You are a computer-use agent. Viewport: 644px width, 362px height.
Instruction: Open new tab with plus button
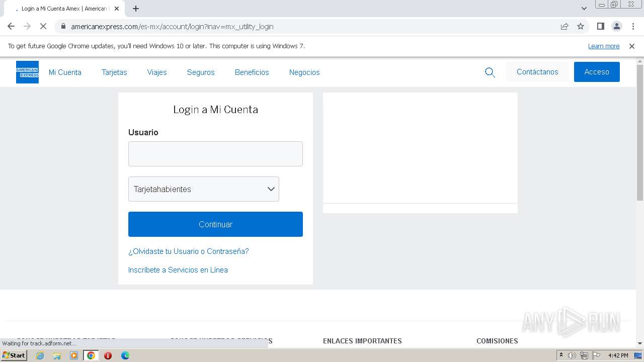coord(136,9)
